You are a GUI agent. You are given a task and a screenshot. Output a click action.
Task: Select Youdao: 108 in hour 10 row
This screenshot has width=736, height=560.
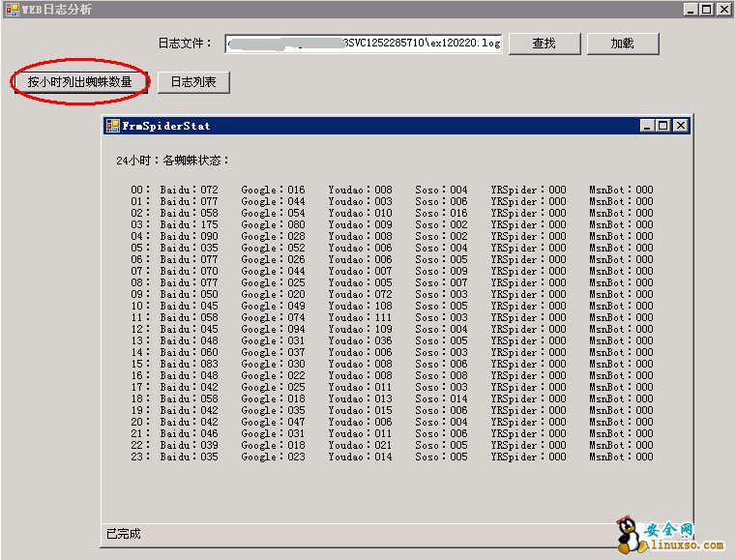[360, 306]
